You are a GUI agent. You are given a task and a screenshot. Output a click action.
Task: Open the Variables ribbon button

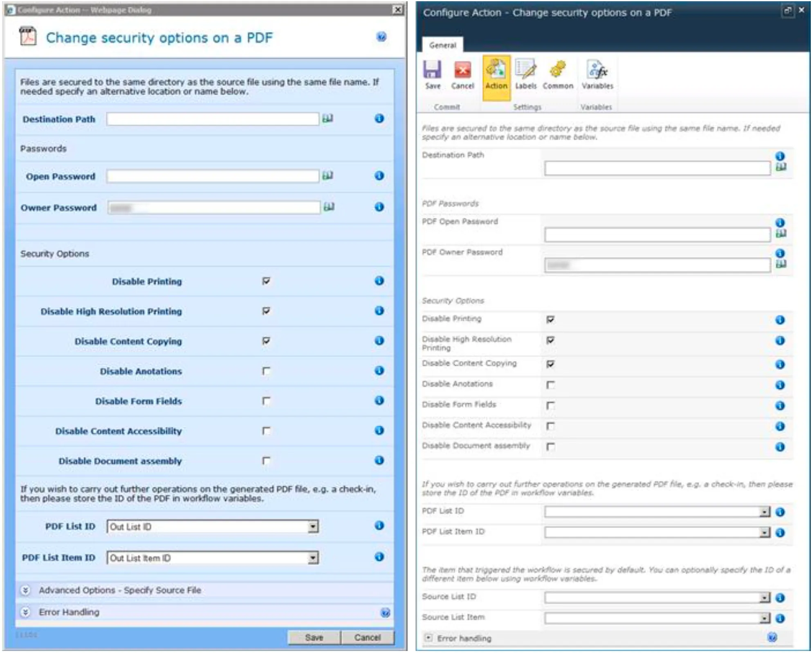tap(597, 75)
